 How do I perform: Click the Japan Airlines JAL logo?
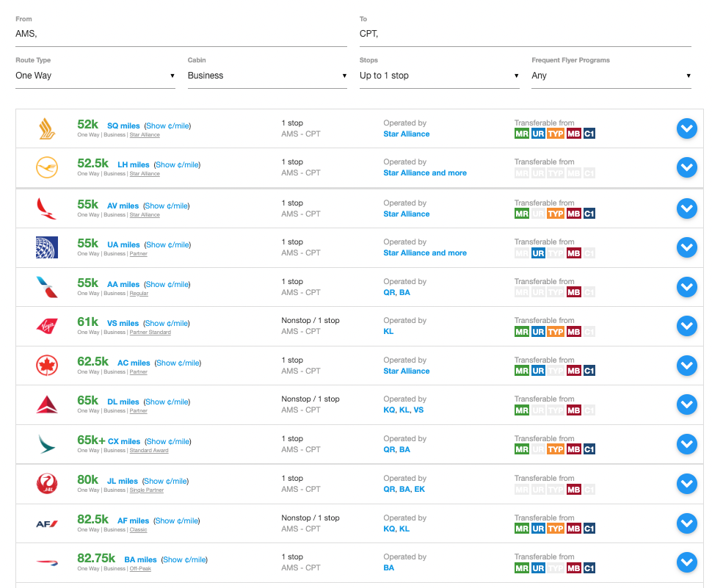(47, 484)
